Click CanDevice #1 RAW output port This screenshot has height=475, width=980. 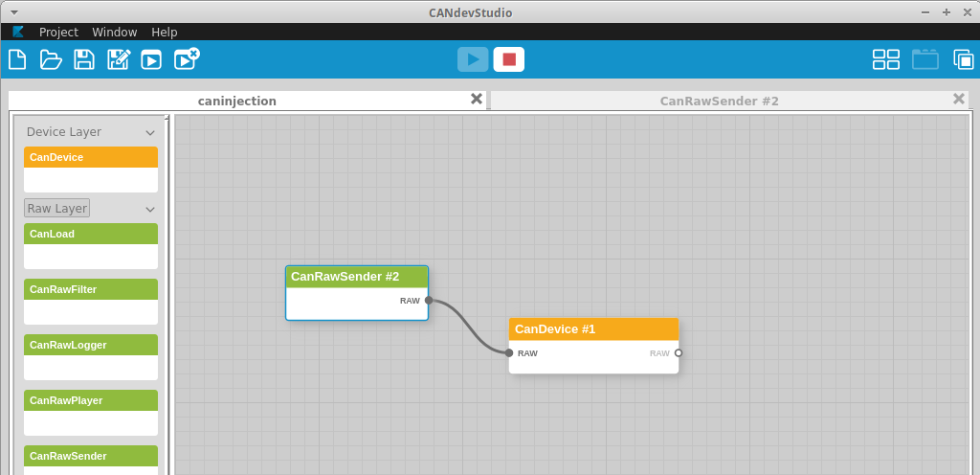pos(679,353)
